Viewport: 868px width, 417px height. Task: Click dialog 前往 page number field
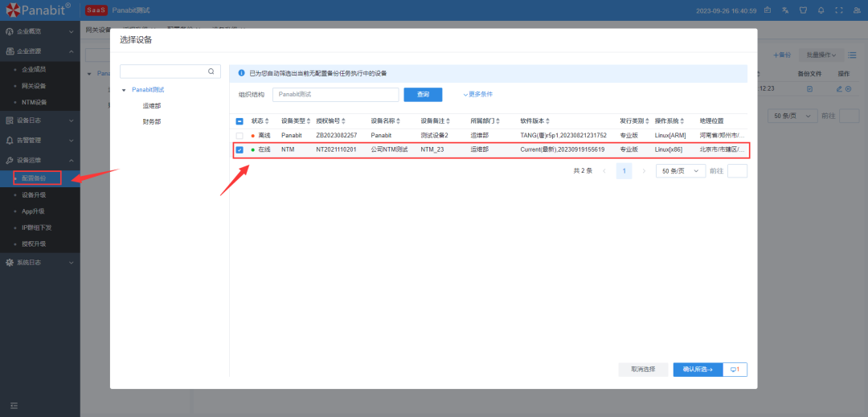tap(737, 171)
